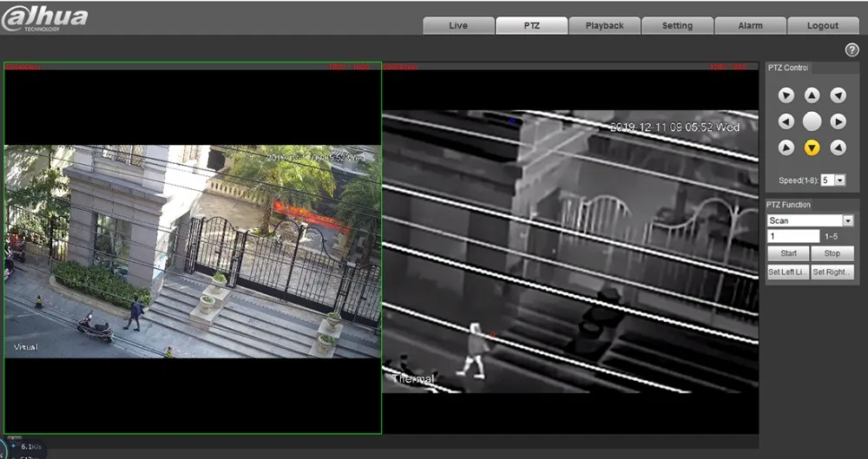Screen dimensions: 868x459
Task: Move camera diagonally with the lower-left PTZ arrow
Action: tap(786, 148)
